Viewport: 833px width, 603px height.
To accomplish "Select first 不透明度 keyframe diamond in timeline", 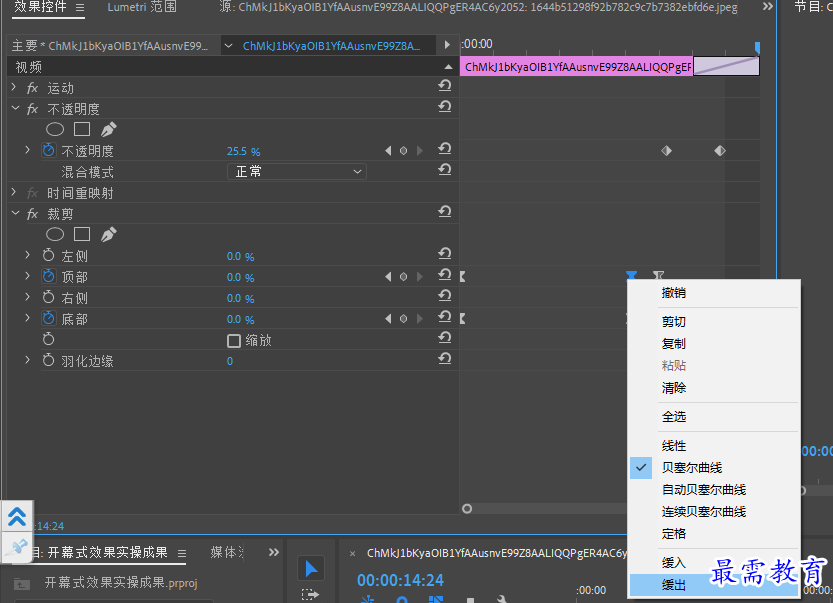I will pos(666,151).
